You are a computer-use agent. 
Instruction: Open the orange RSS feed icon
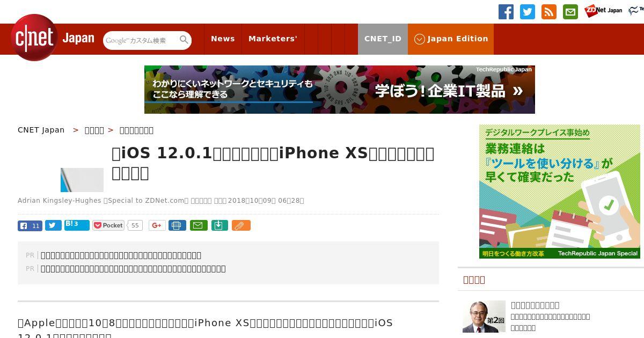[549, 12]
